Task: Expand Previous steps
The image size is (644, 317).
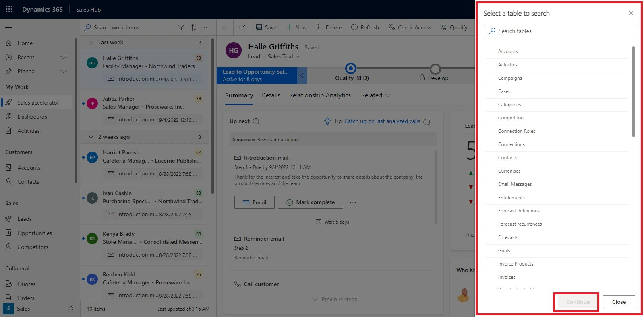Action: (335, 299)
